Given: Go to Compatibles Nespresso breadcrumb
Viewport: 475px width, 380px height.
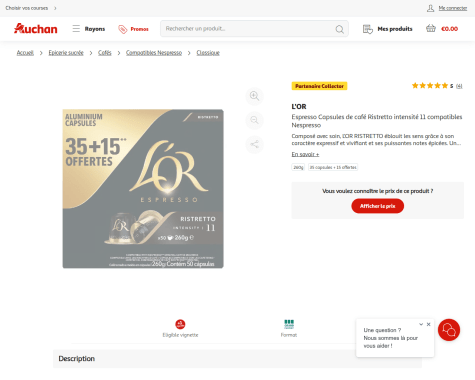Looking at the screenshot, I should click(x=154, y=53).
